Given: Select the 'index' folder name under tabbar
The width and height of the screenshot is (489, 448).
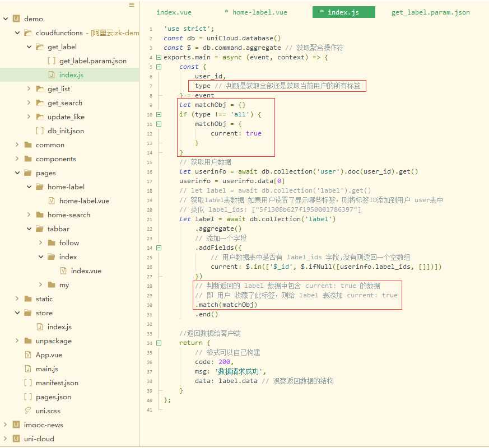Looking at the screenshot, I should coord(68,257).
